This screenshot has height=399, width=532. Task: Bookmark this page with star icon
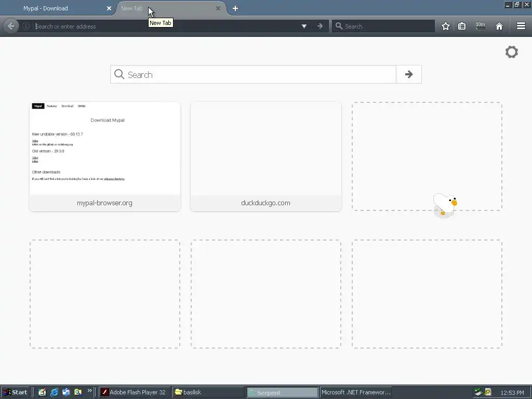click(445, 26)
